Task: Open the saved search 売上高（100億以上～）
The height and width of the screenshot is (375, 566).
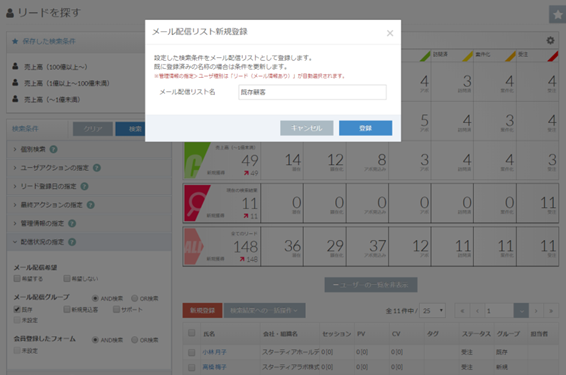Action: click(56, 67)
